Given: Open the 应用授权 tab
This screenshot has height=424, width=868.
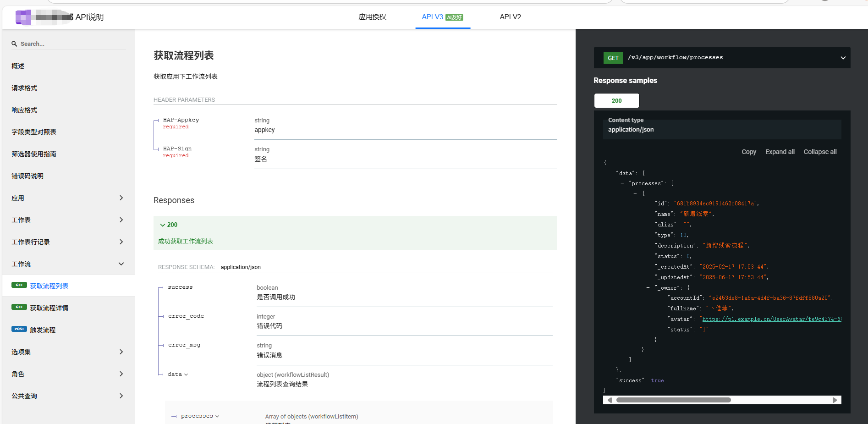Looking at the screenshot, I should pos(372,17).
